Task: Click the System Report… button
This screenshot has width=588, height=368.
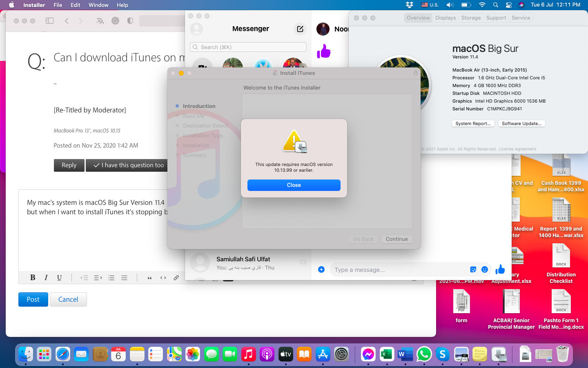Action: pos(473,123)
